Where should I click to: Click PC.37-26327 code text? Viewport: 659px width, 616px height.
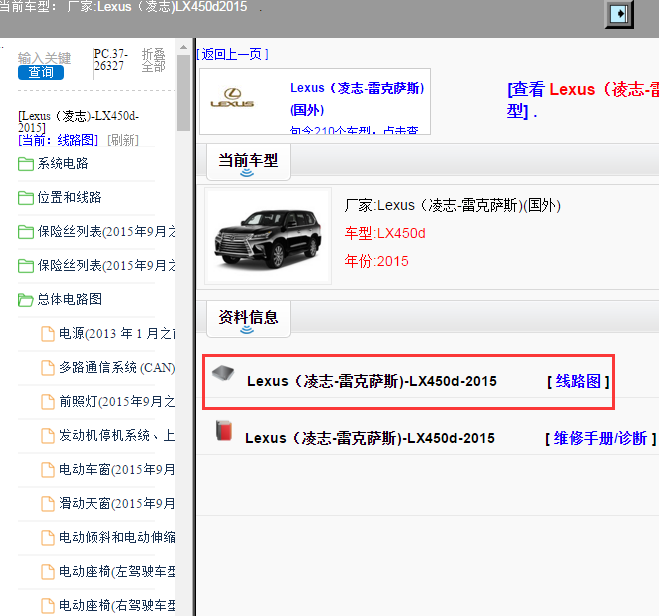coord(111,60)
